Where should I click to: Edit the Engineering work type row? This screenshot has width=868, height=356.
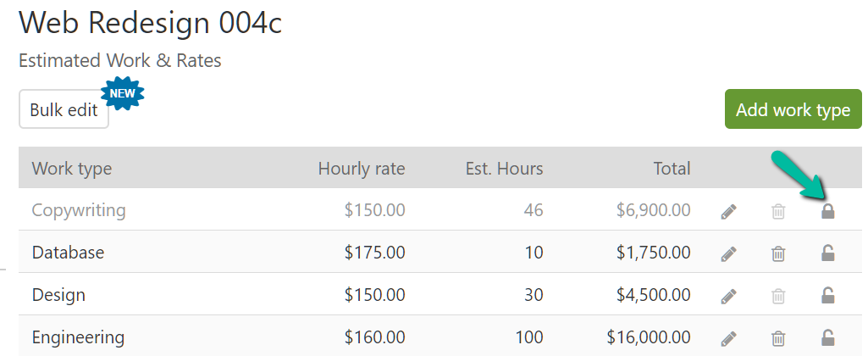728,338
